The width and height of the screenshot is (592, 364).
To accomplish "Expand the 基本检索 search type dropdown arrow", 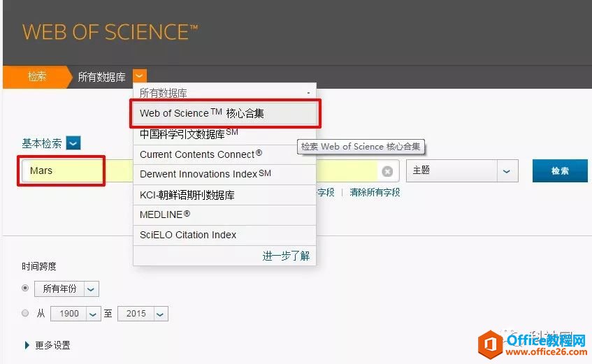I will (73, 143).
